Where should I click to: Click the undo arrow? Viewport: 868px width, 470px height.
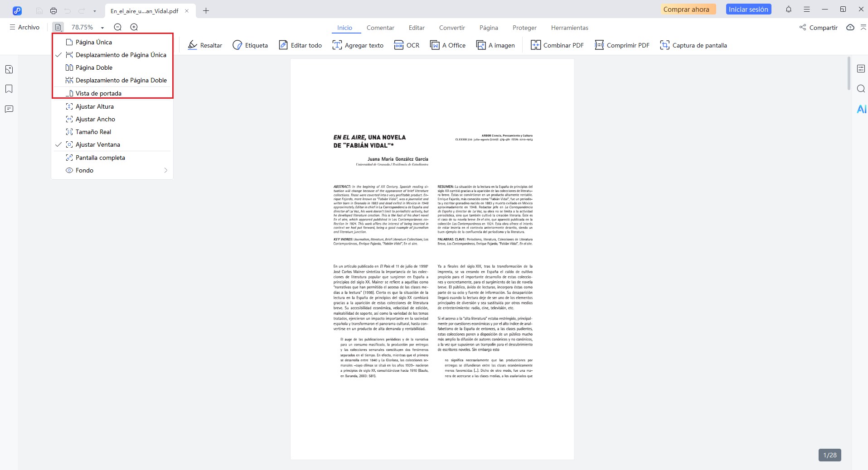click(x=68, y=11)
